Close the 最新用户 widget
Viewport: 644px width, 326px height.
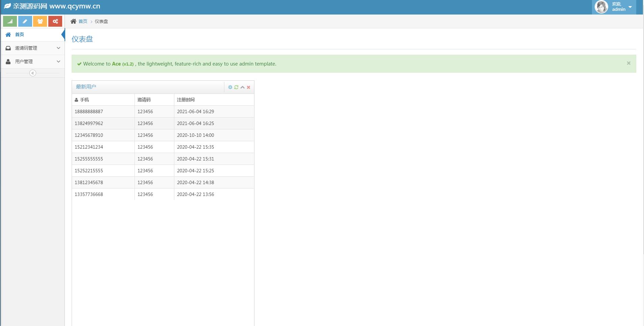(249, 87)
